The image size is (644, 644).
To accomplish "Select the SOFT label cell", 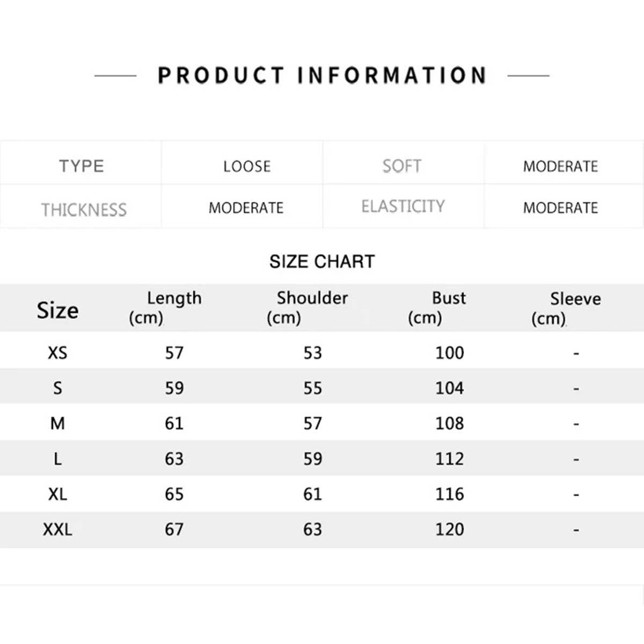I will (402, 166).
